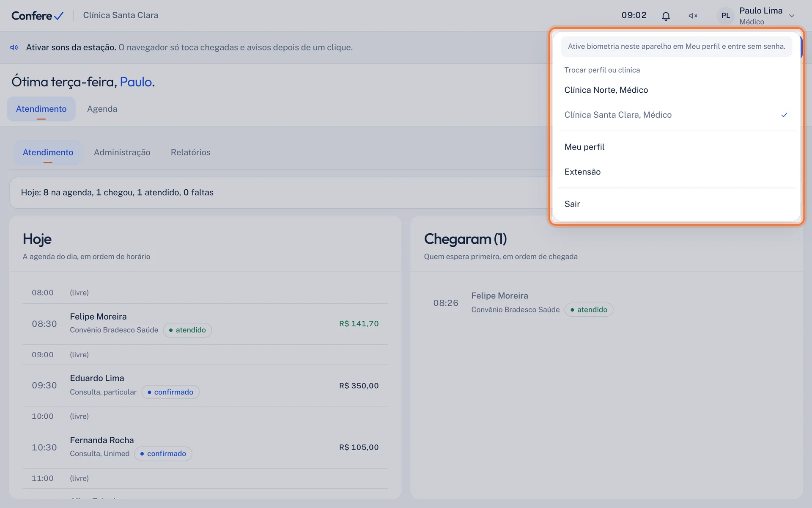The height and width of the screenshot is (508, 812).
Task: Click Fernanda Rocha's confirmado badge
Action: click(163, 454)
